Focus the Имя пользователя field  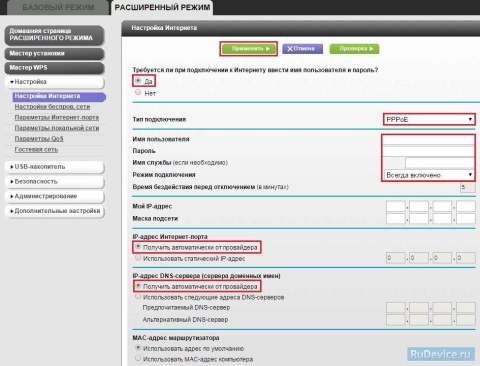tap(428, 140)
